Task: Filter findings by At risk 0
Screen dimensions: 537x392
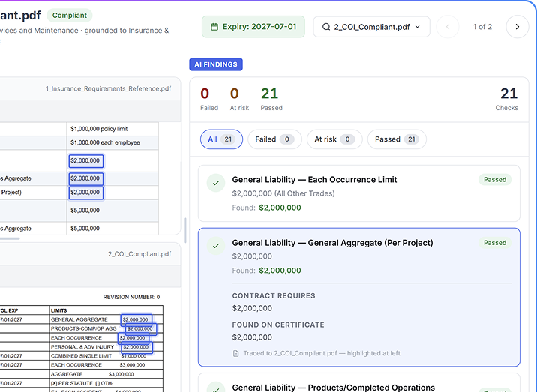Action: click(x=334, y=139)
